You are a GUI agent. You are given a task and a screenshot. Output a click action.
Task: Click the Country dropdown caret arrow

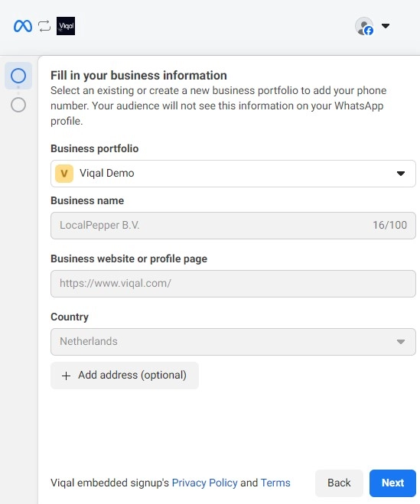pos(401,342)
